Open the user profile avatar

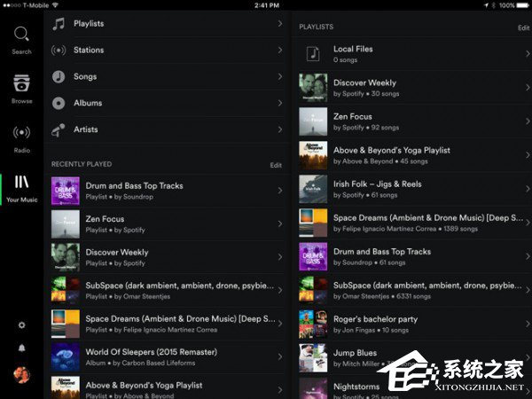pyautogui.click(x=21, y=375)
